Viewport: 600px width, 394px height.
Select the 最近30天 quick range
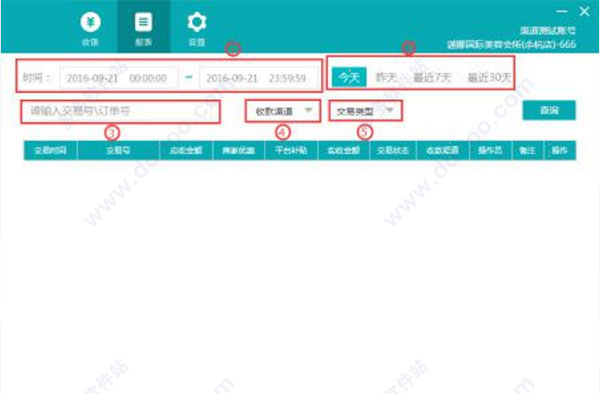(x=489, y=78)
